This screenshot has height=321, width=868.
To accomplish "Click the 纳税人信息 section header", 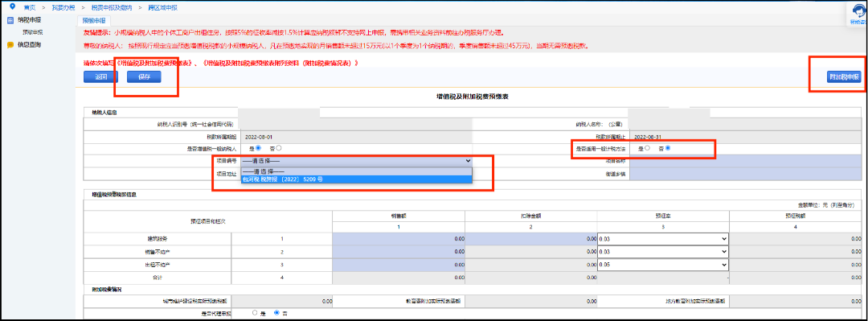I will (104, 113).
